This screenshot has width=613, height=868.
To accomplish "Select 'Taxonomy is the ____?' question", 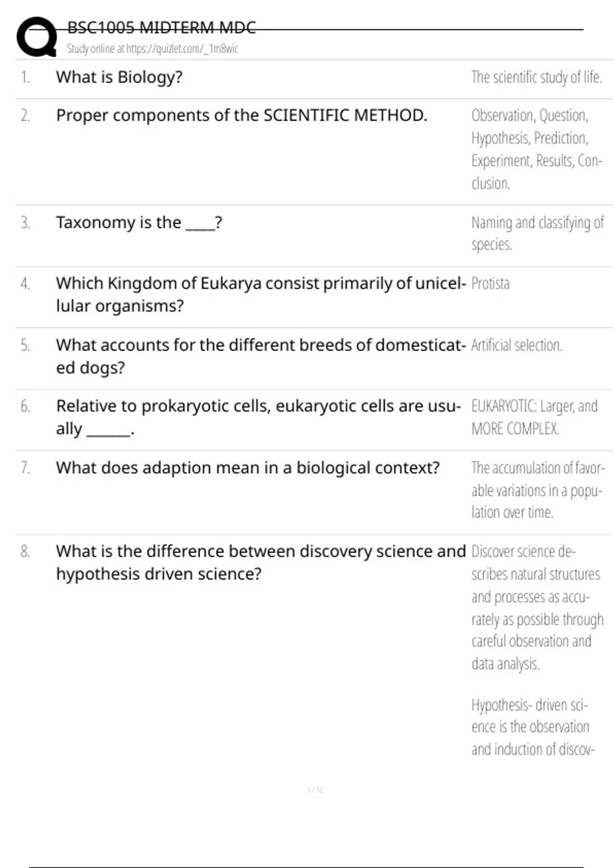I will point(139,223).
